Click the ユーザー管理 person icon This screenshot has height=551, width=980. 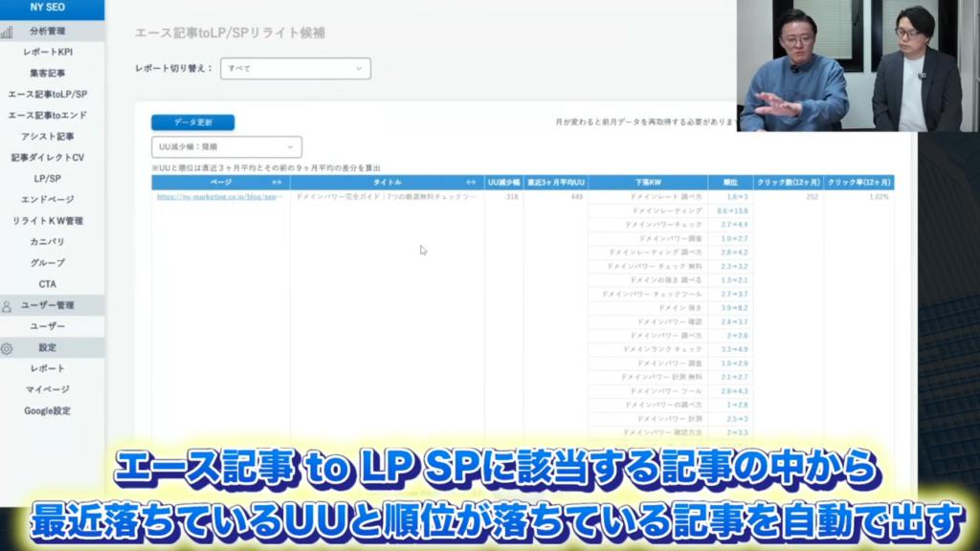[8, 306]
